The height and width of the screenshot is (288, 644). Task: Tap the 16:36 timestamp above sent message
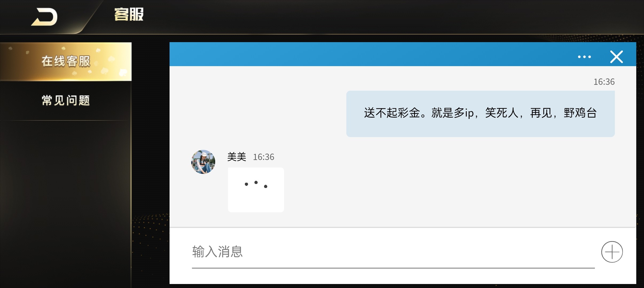pyautogui.click(x=604, y=82)
